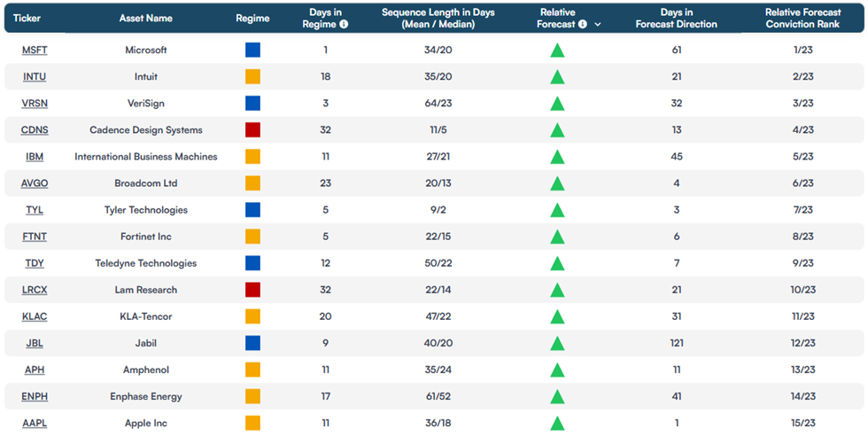Click the green up arrow in Lam Research row
This screenshot has height=436, width=868.
coord(557,291)
